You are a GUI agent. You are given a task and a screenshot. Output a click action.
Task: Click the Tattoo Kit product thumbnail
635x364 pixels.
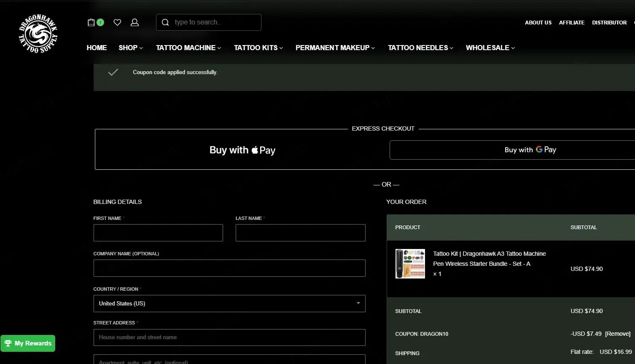[410, 264]
